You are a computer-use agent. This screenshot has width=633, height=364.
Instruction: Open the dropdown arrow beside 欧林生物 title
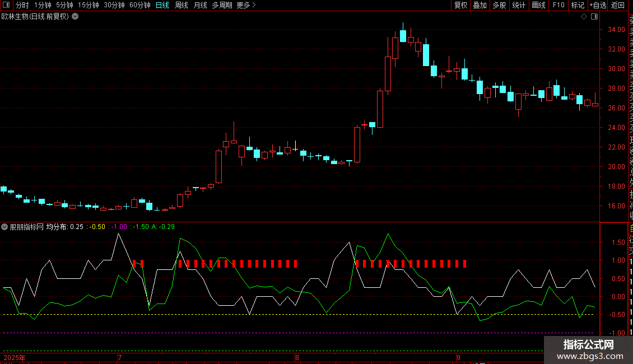coord(75,17)
